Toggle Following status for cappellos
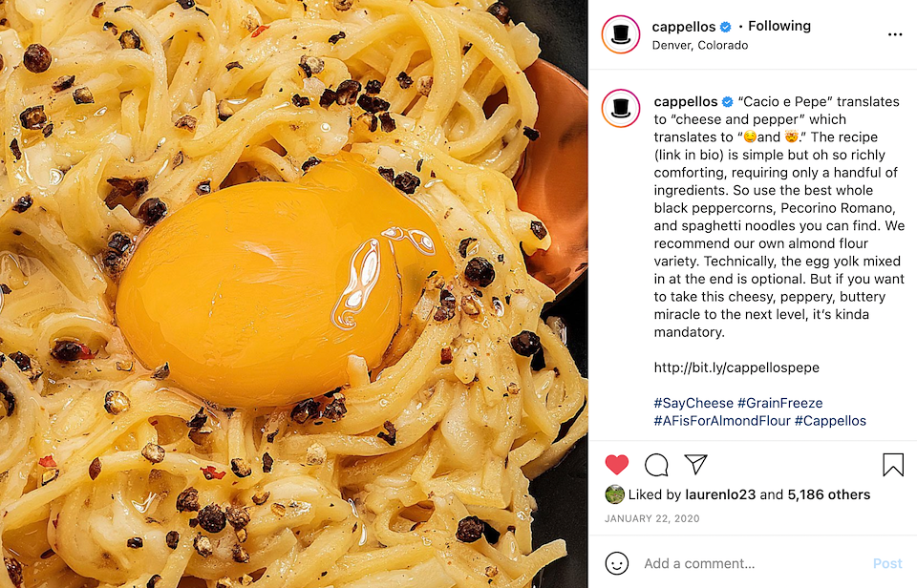The width and height of the screenshot is (917, 588). point(779,26)
